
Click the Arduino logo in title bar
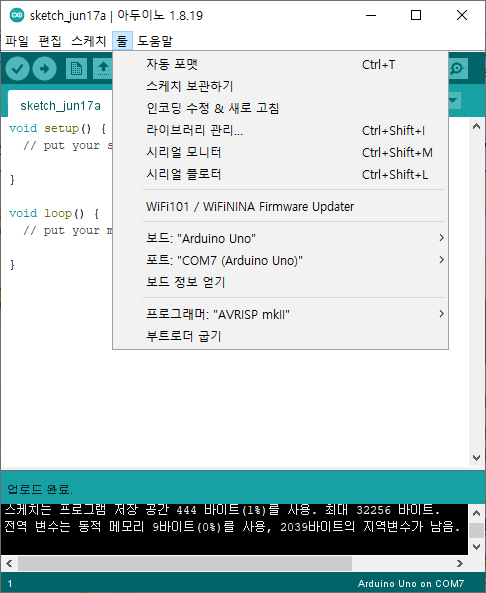tap(17, 15)
